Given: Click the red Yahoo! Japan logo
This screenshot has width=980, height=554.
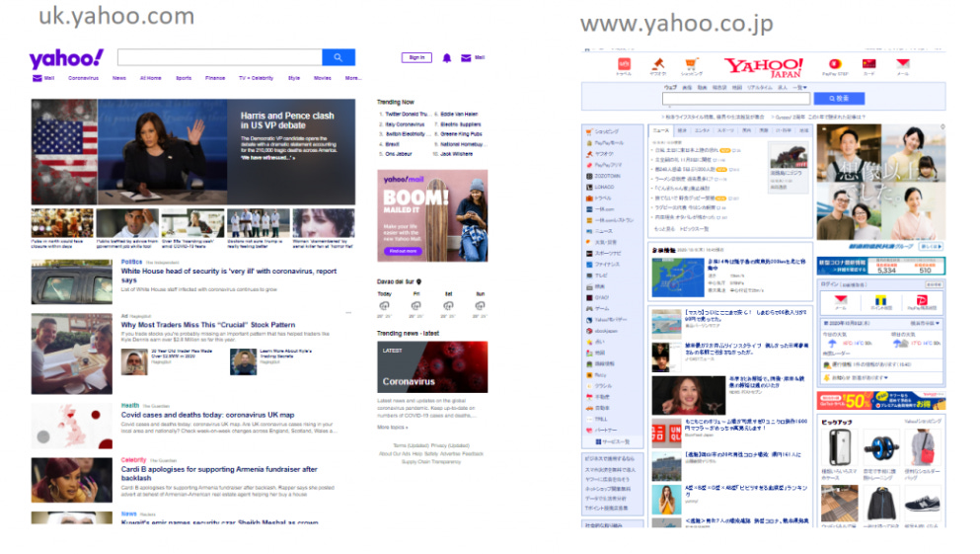Looking at the screenshot, I should click(x=763, y=67).
